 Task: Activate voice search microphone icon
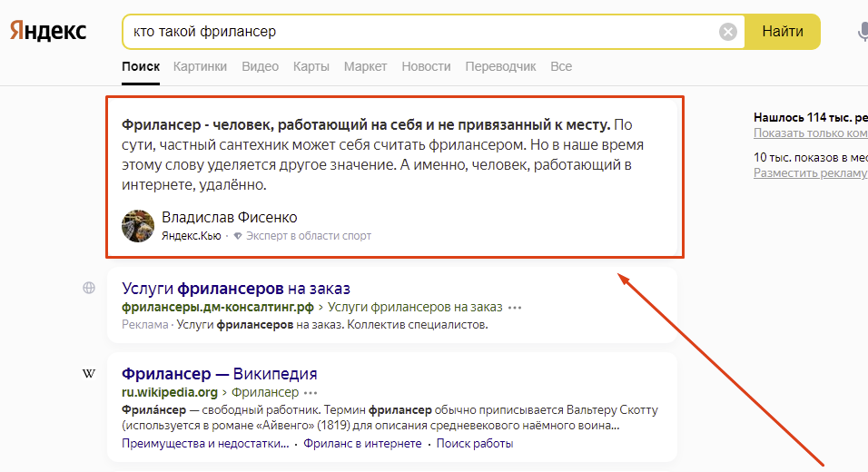click(863, 32)
